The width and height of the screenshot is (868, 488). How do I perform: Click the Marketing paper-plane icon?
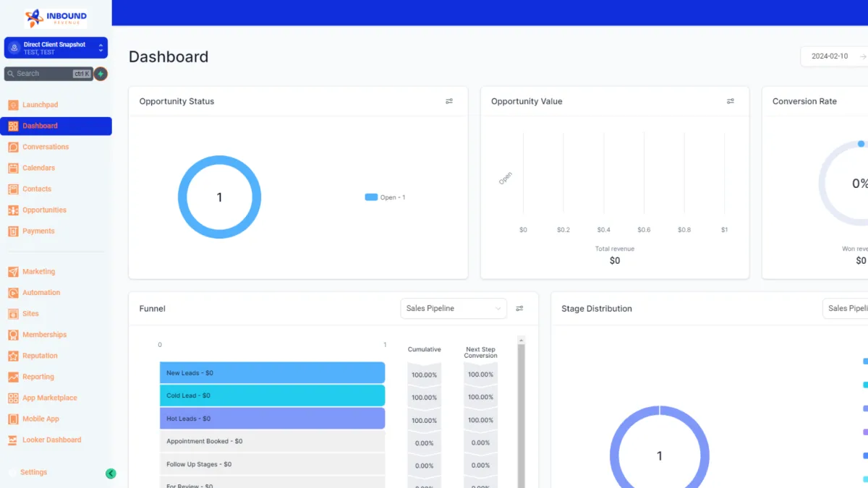pos(13,272)
